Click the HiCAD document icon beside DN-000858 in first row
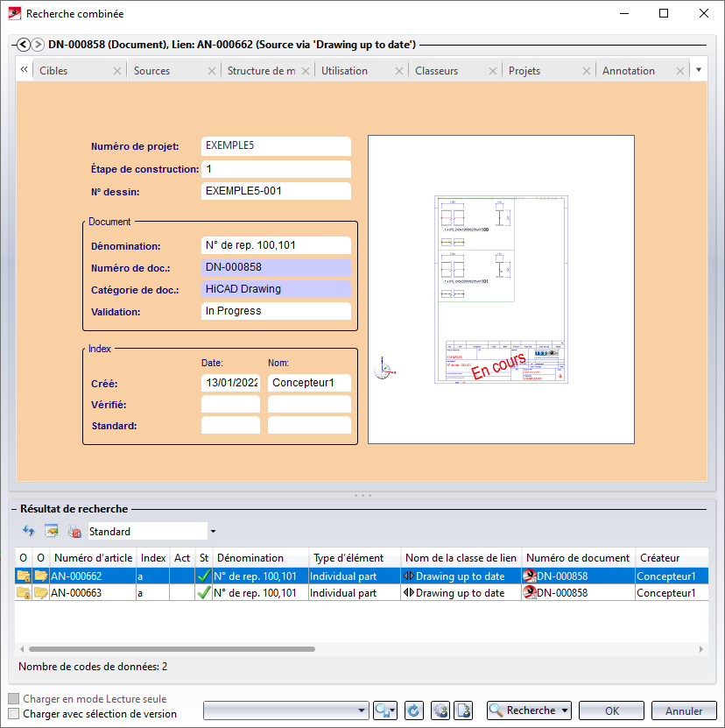The image size is (725, 728). coord(529,576)
